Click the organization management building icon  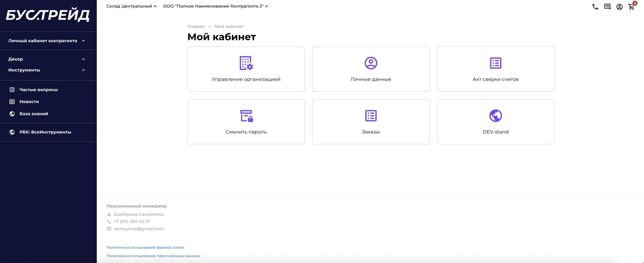coord(246,63)
